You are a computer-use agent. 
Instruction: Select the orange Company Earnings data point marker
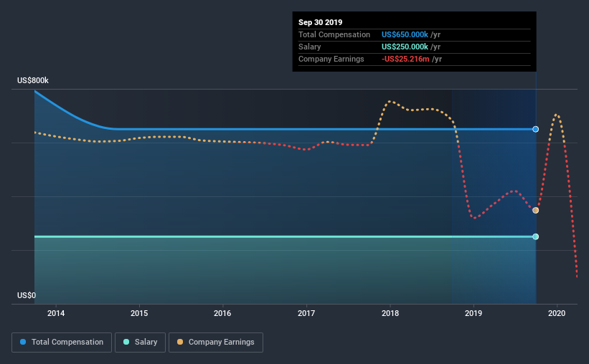pyautogui.click(x=536, y=210)
